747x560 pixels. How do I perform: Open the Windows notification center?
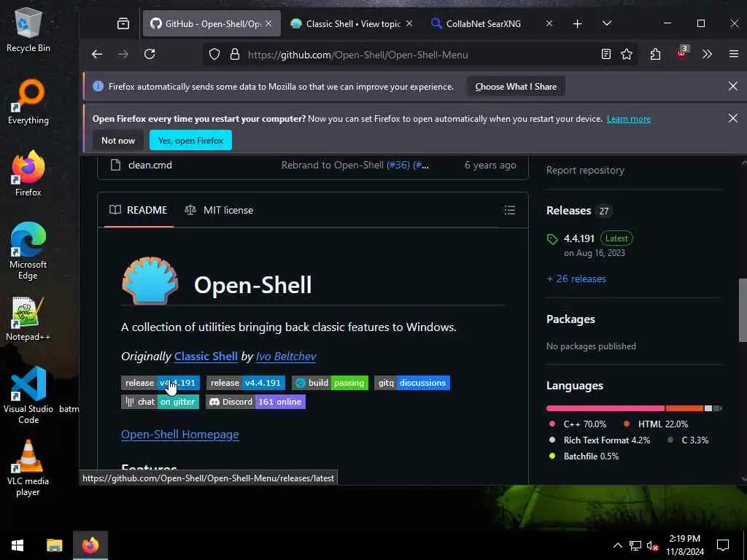tap(723, 545)
